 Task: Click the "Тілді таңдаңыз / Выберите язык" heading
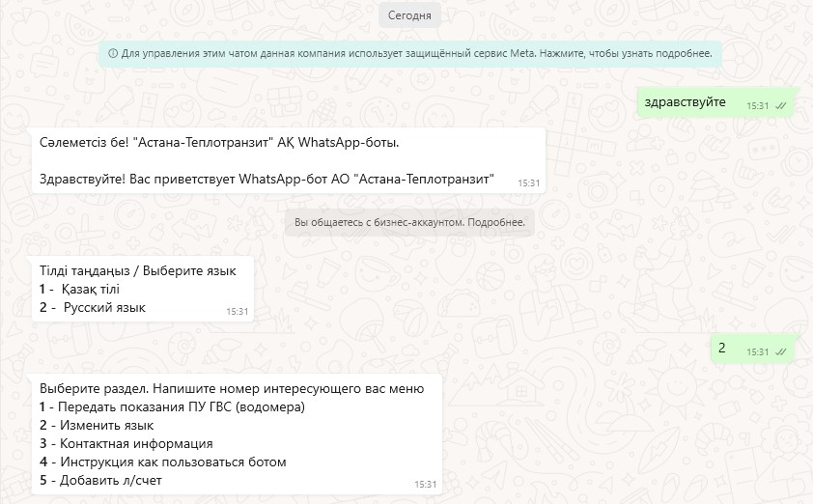137,270
